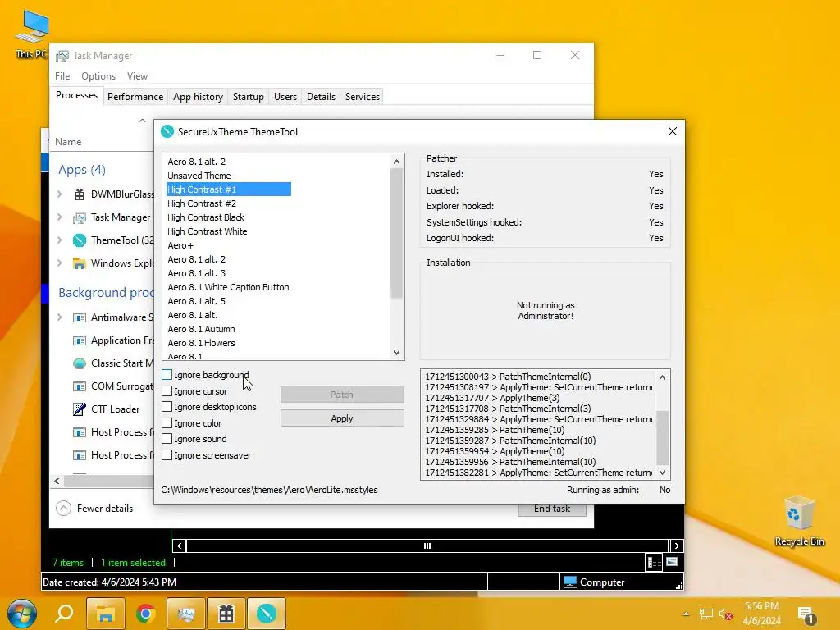Switch Explorer to large icons view

point(672,562)
